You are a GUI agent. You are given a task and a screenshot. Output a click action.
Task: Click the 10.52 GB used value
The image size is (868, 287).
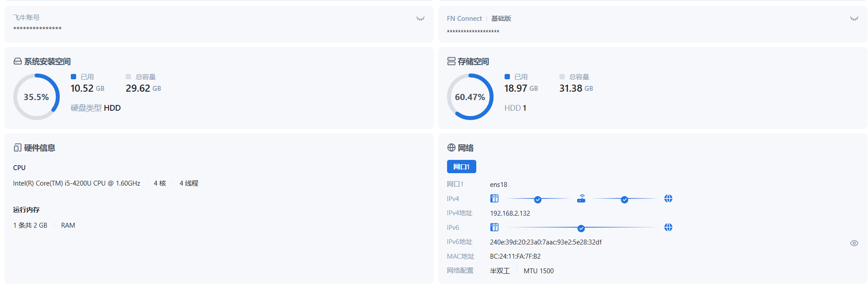tap(88, 89)
